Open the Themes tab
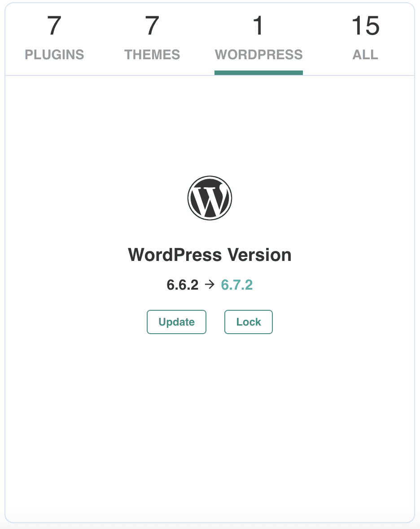The height and width of the screenshot is (529, 420). point(152,39)
